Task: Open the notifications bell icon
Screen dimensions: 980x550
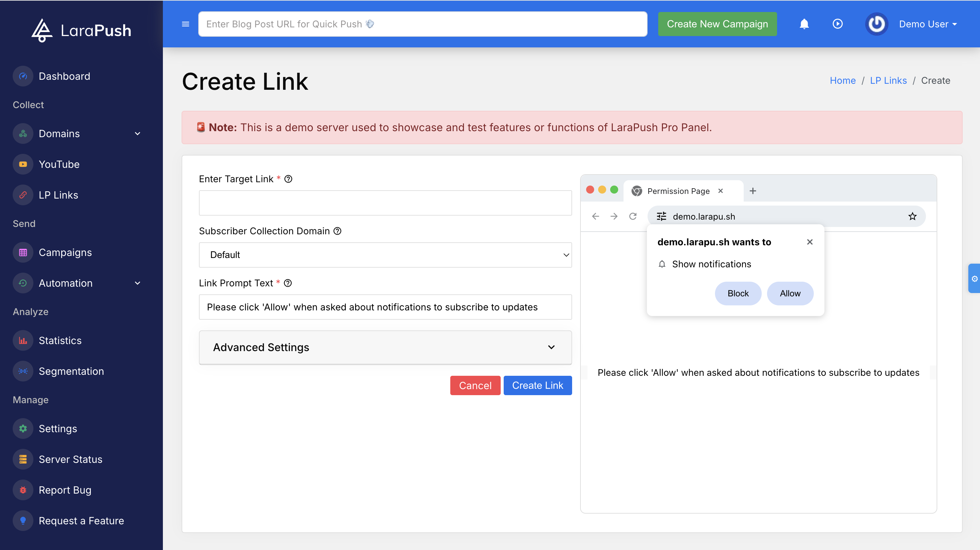Action: [804, 24]
